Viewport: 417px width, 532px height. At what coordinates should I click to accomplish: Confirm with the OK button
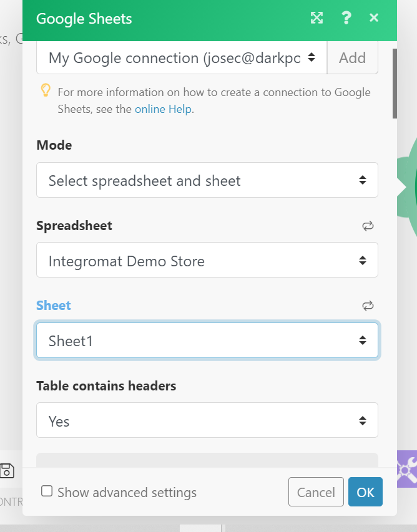coord(365,492)
